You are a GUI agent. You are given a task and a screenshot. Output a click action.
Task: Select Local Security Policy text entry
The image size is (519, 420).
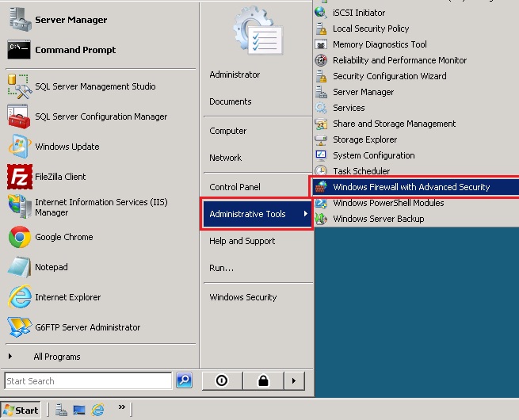click(x=371, y=29)
